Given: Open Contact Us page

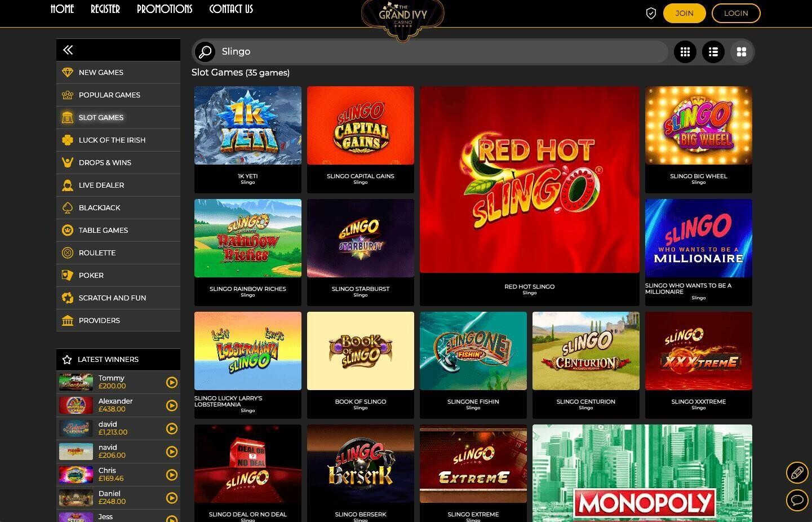Looking at the screenshot, I should 231,9.
